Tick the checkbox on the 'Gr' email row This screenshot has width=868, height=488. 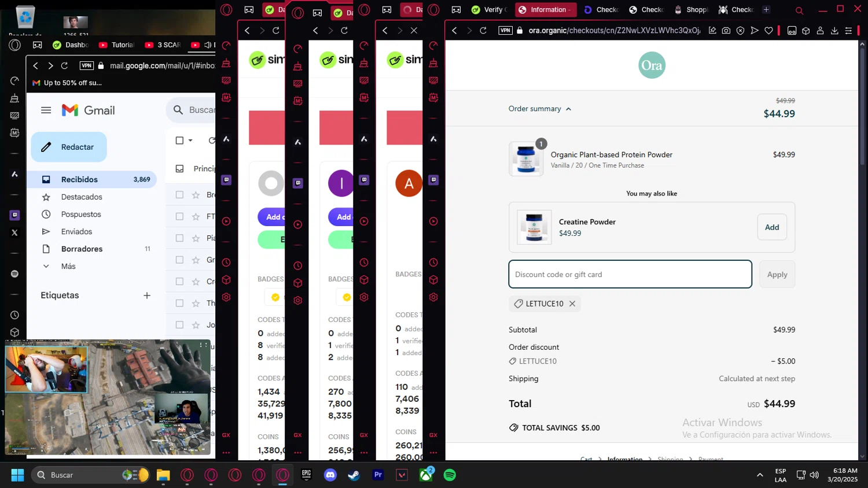pyautogui.click(x=179, y=260)
